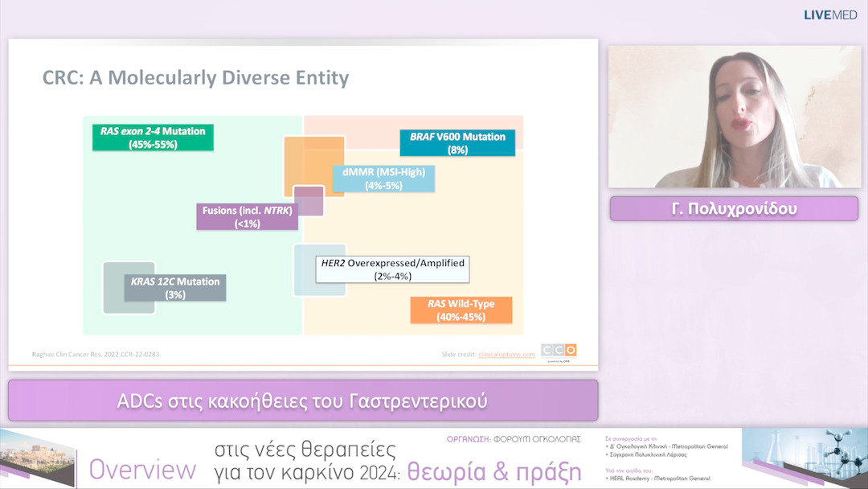Click the laboratory flasks image at bottom right
Screen dimensions: 868x489
pyautogui.click(x=804, y=457)
